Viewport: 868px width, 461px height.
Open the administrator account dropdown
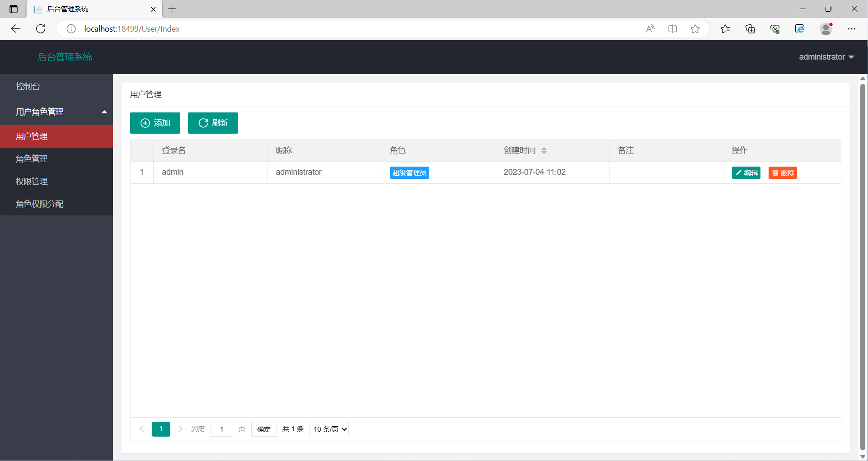pos(826,57)
